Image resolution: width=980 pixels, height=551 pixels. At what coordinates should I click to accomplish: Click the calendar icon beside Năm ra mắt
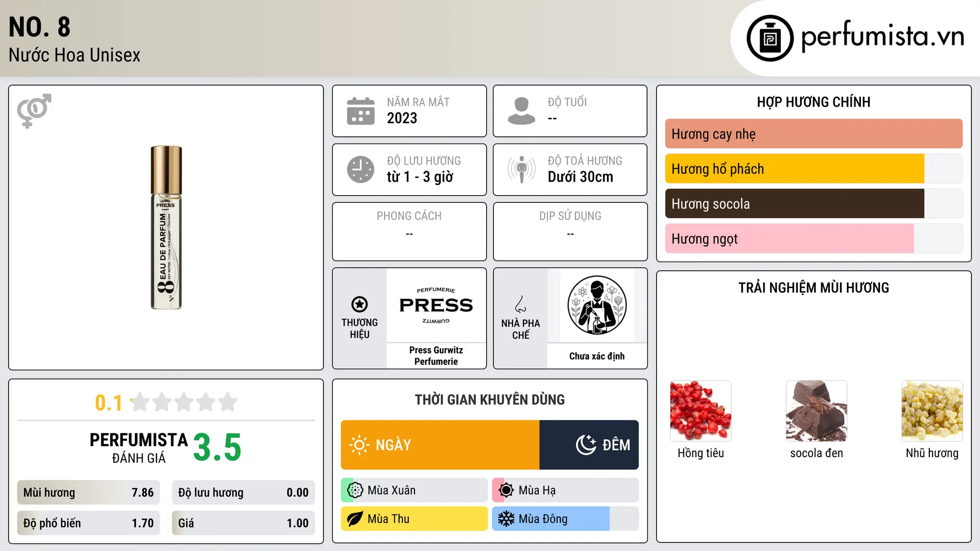tap(361, 111)
